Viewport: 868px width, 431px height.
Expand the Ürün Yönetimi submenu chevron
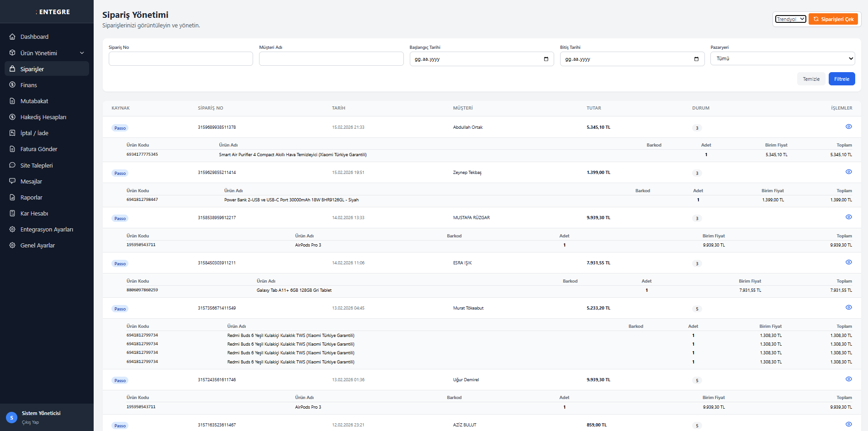tap(82, 53)
